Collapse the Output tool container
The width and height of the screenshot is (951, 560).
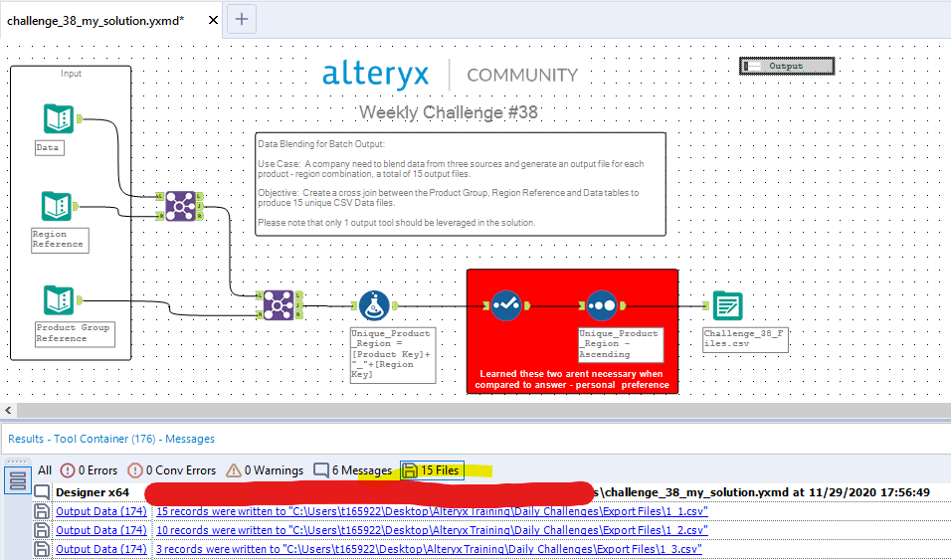[x=750, y=66]
